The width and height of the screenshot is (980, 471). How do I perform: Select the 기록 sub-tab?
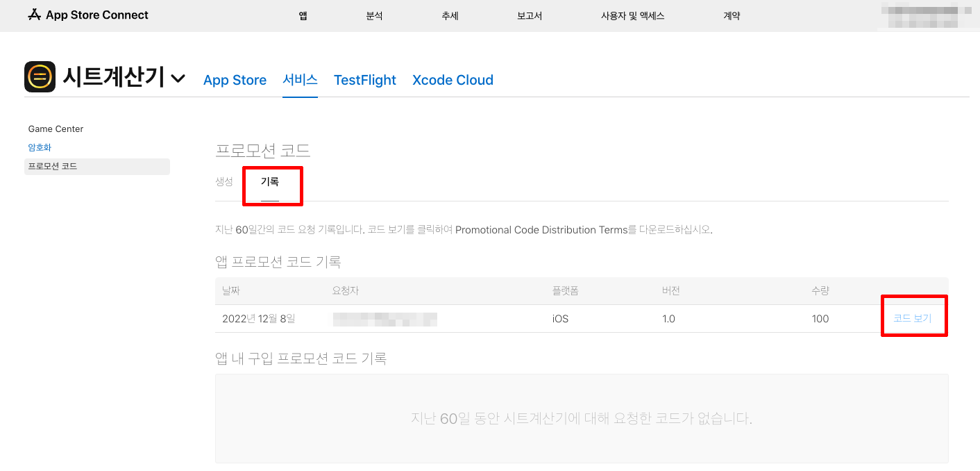tap(269, 182)
